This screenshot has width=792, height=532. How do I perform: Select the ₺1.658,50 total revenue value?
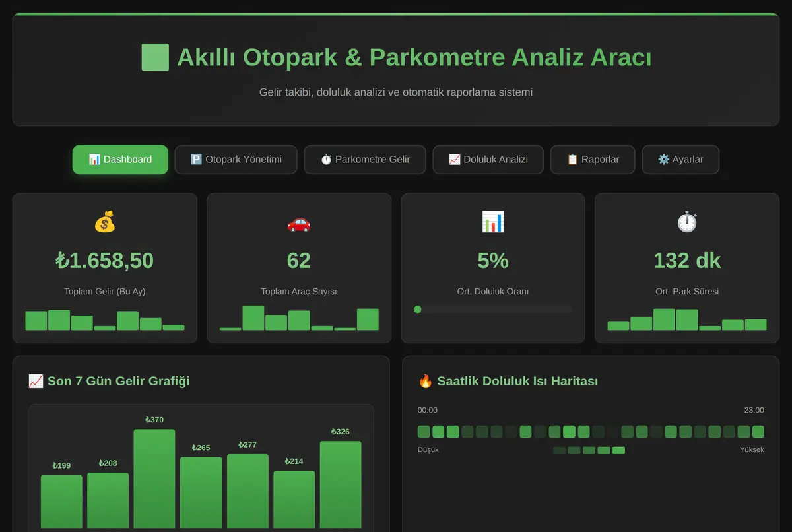(x=105, y=261)
